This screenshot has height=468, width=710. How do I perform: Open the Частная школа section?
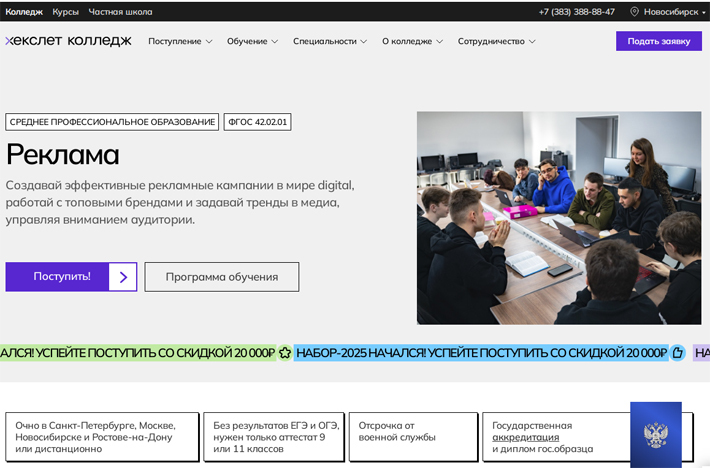pyautogui.click(x=120, y=12)
